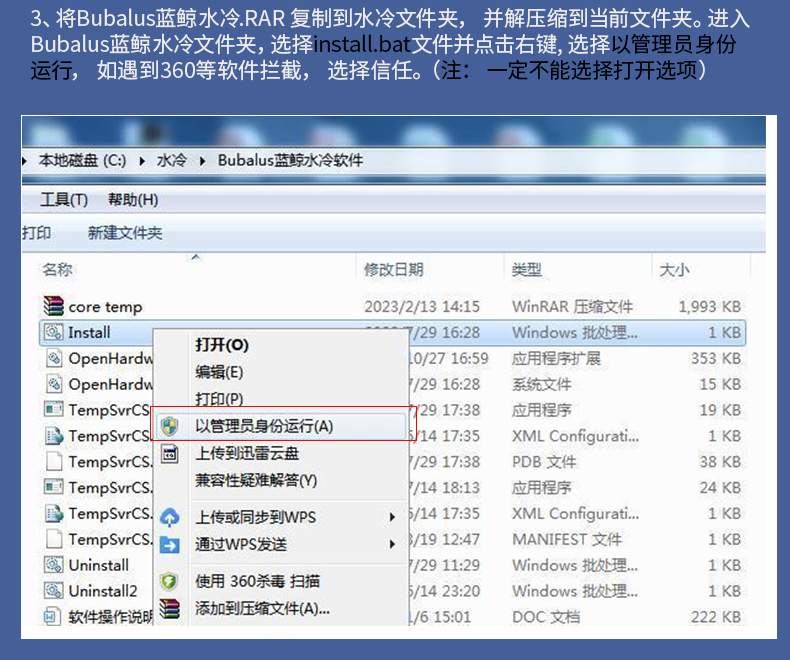Image resolution: width=790 pixels, height=660 pixels.
Task: Sort by the 类型 column header
Action: coord(526,270)
